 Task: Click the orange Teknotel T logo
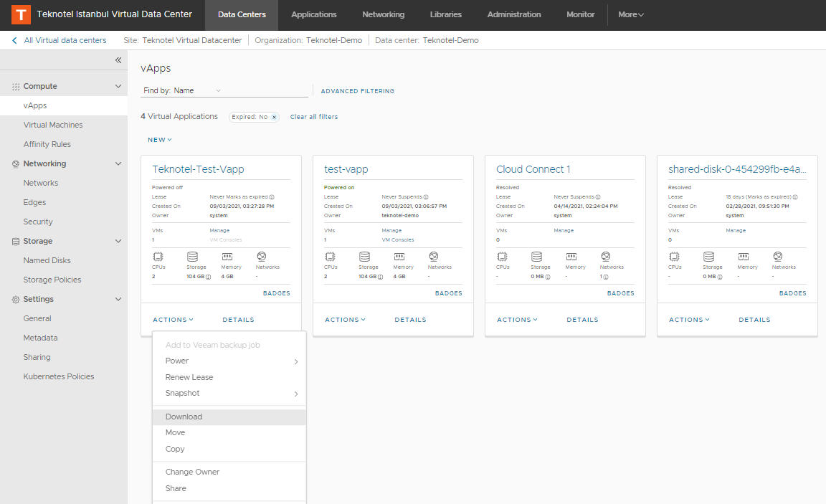tap(21, 15)
